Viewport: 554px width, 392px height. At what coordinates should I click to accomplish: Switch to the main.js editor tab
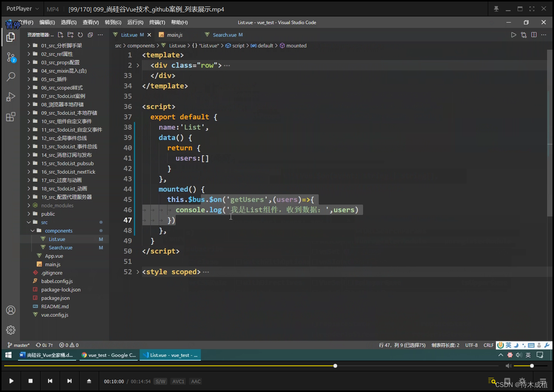click(x=175, y=35)
